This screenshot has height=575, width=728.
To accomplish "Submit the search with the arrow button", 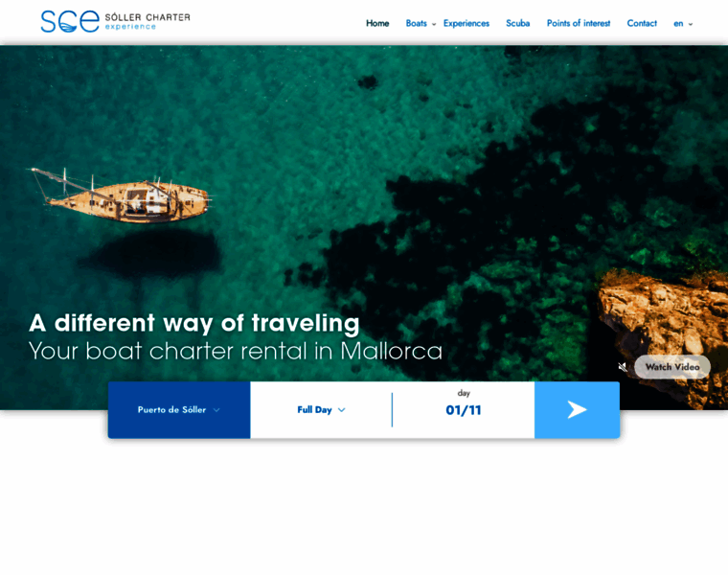I will click(577, 410).
